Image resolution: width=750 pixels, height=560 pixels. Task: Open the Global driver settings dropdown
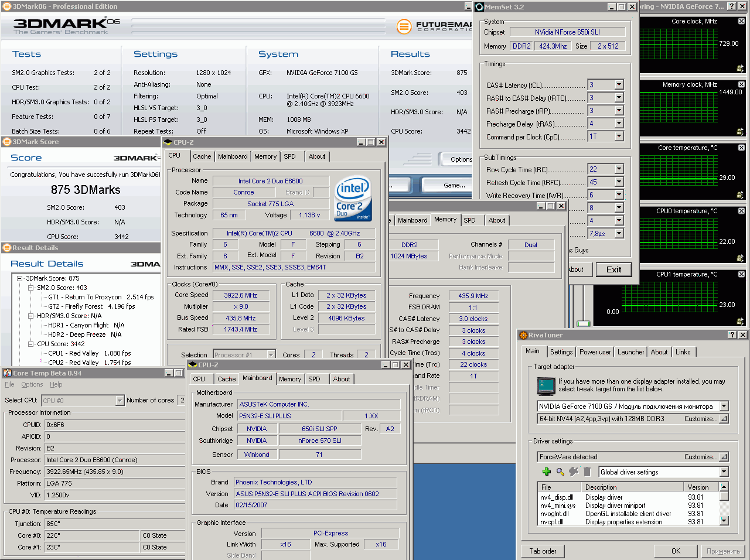tap(724, 472)
